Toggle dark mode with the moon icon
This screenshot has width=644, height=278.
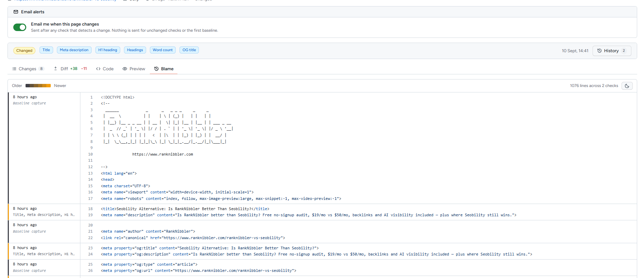tap(627, 86)
